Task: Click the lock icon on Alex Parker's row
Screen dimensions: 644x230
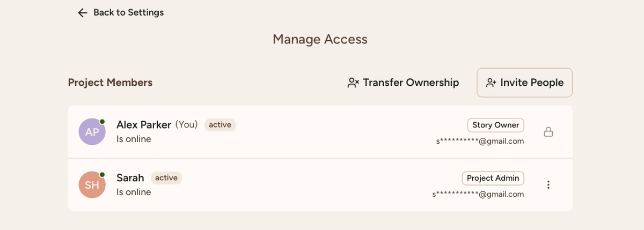Action: [548, 132]
